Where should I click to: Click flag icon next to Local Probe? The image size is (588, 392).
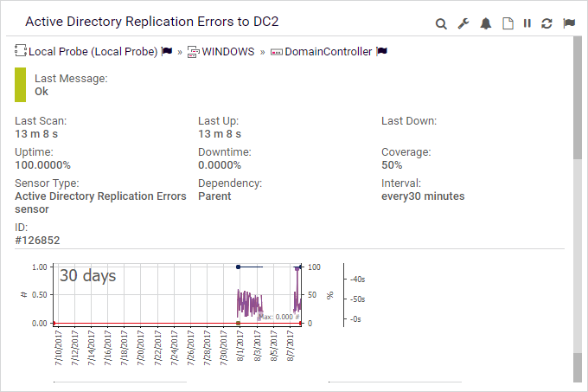click(168, 52)
